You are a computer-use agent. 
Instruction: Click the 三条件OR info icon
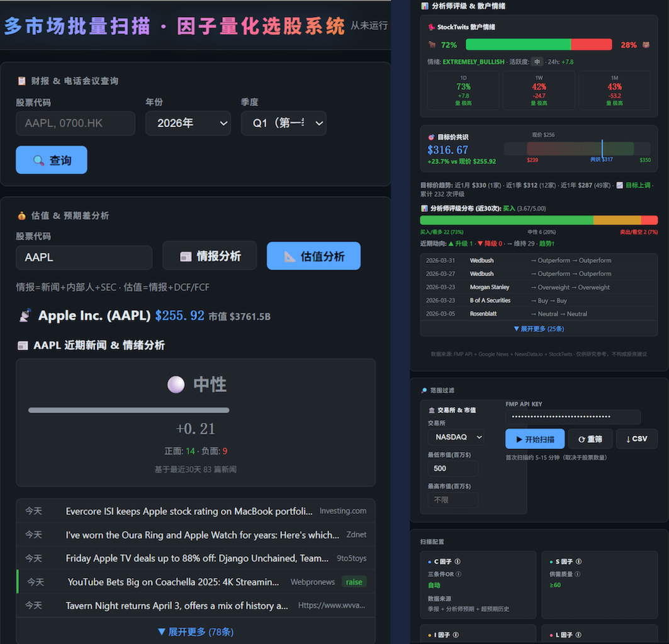click(459, 574)
